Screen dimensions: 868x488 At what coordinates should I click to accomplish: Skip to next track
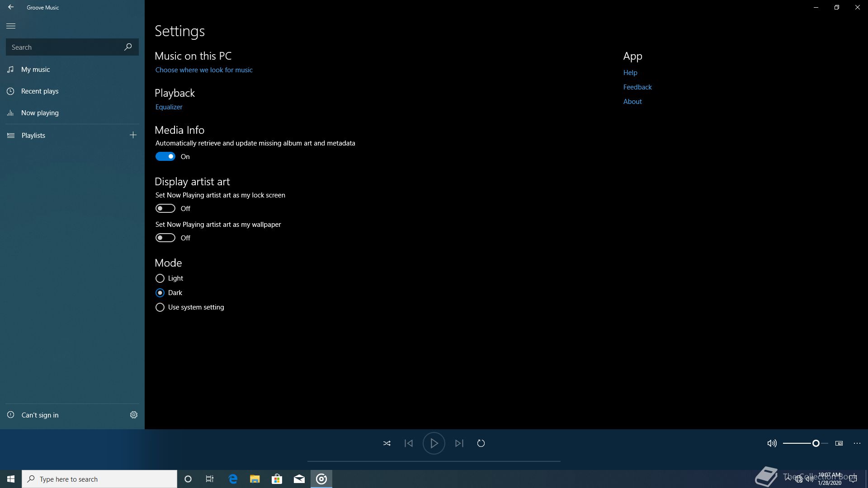point(459,443)
